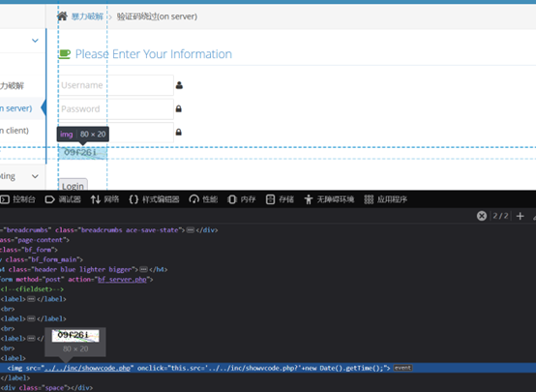Expand the sidebar section ending in 'ting'
Screen dimensions: 536x392
tap(35, 176)
